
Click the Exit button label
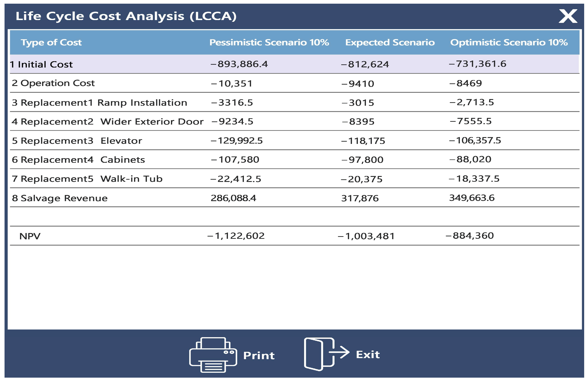click(368, 354)
